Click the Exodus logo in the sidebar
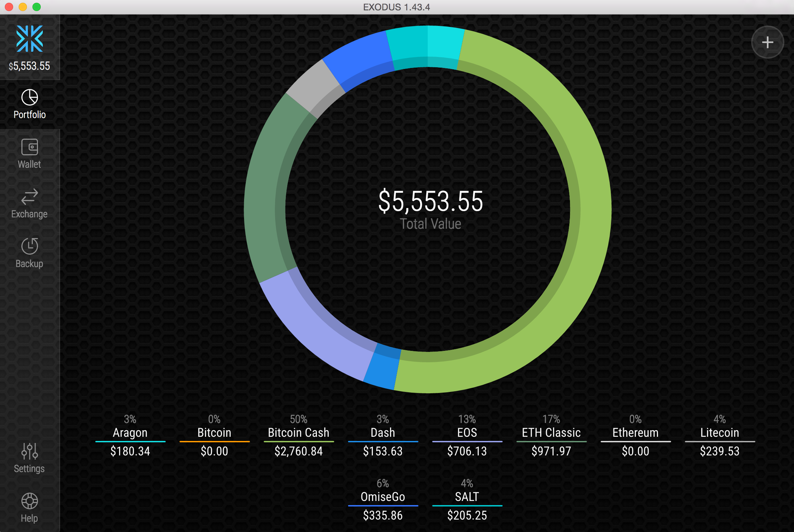 pyautogui.click(x=30, y=39)
